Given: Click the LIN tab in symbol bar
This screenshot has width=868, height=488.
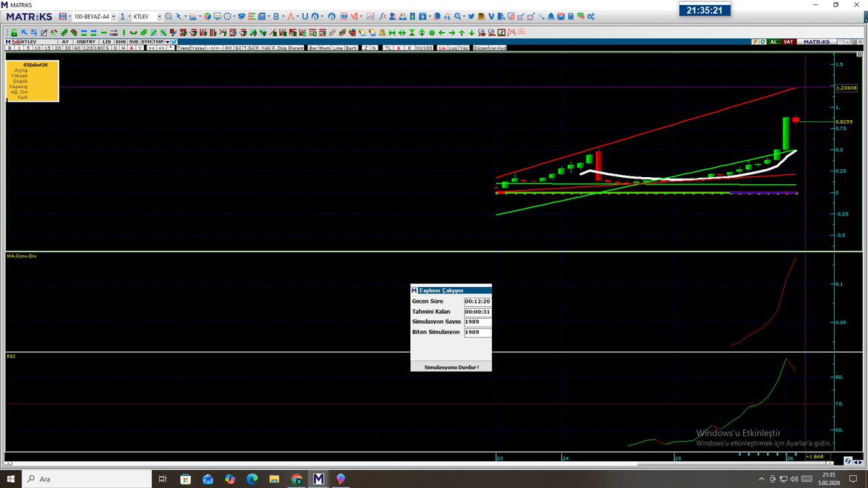Looking at the screenshot, I should [x=106, y=42].
